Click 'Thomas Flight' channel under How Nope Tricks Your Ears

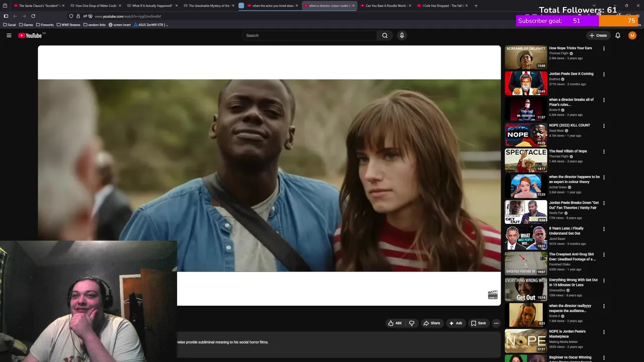[x=558, y=53]
